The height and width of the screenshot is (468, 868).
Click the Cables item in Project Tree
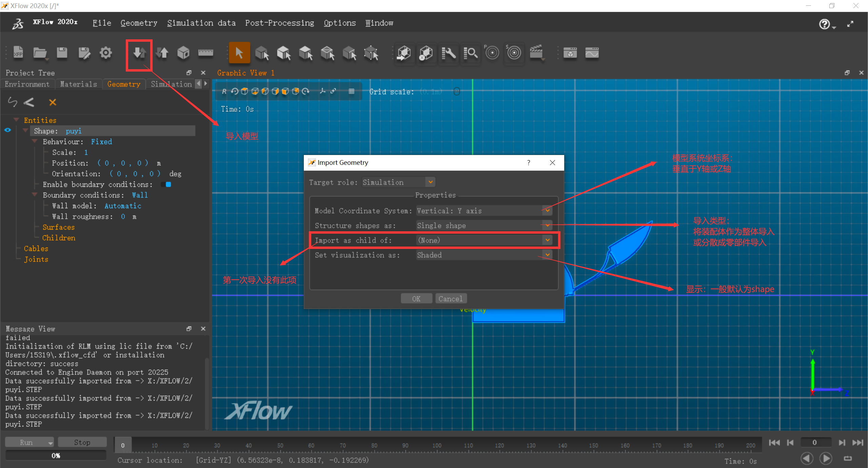[36, 248]
